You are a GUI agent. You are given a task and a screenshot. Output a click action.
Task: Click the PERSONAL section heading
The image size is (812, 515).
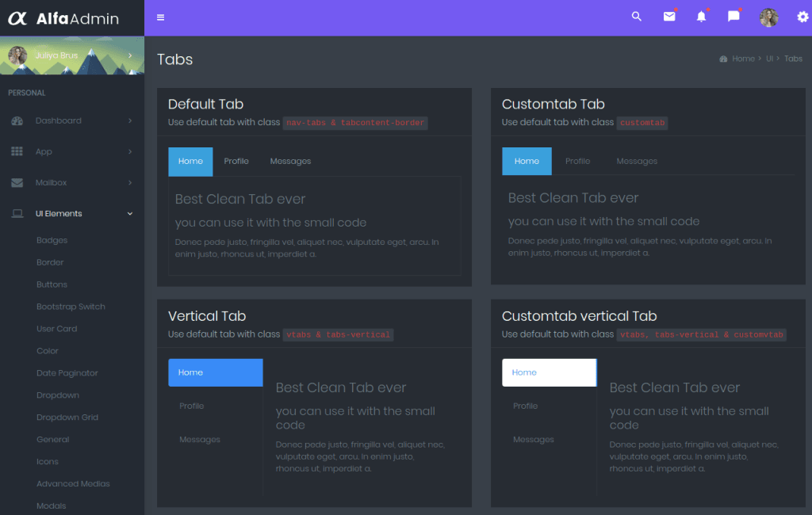(x=27, y=93)
